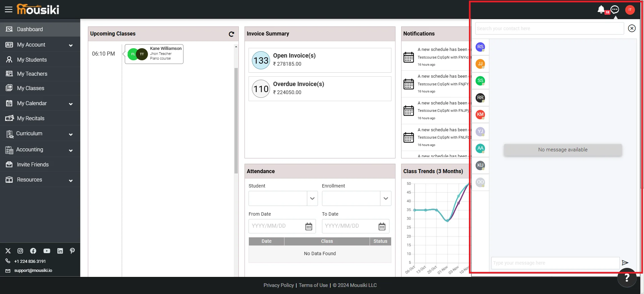Open Invite Friends page
The image size is (644, 294).
(40, 165)
